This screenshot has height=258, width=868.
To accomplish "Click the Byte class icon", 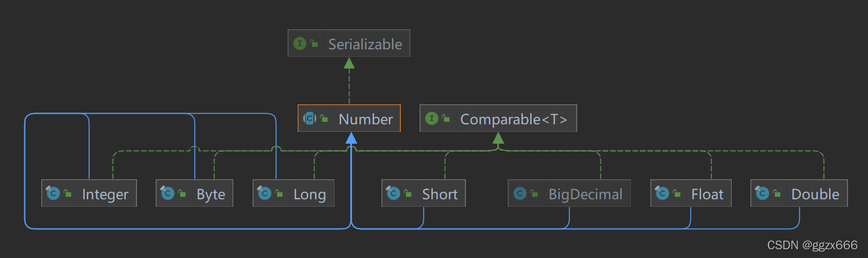I will [167, 193].
